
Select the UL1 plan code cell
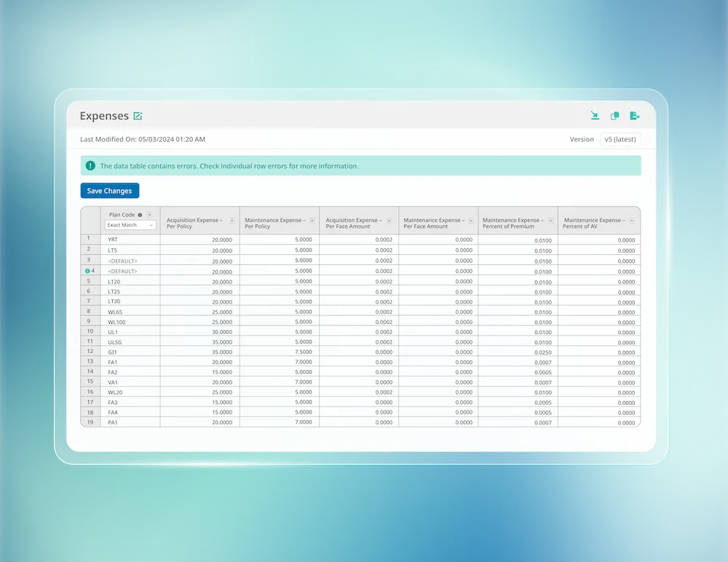click(x=130, y=332)
